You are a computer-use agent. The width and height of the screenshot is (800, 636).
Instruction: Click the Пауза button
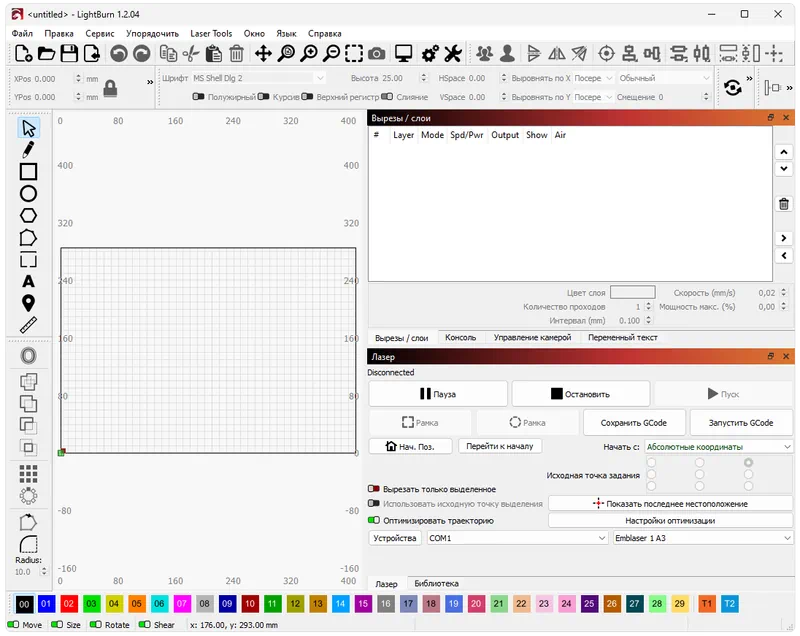tap(438, 394)
